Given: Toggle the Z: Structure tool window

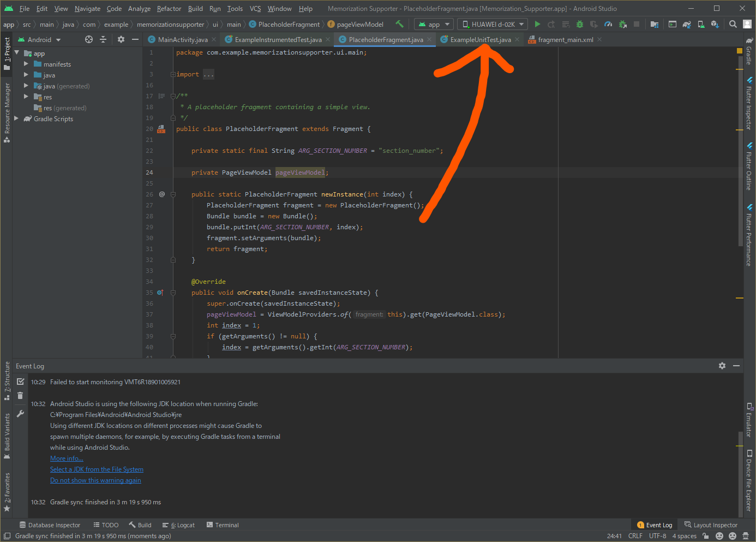Looking at the screenshot, I should point(7,380).
